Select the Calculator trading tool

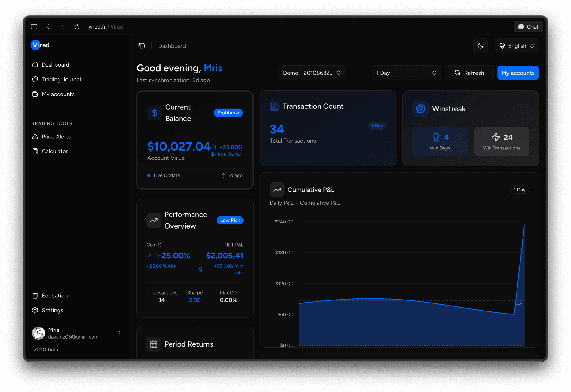(x=54, y=151)
